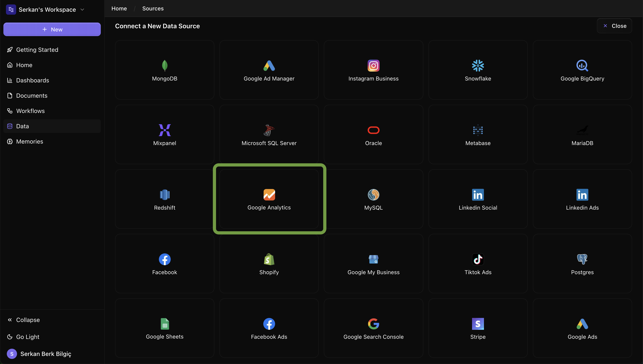The width and height of the screenshot is (643, 364).
Task: Expand the Serkan's Workspace dropdown chevron
Action: [x=82, y=10]
